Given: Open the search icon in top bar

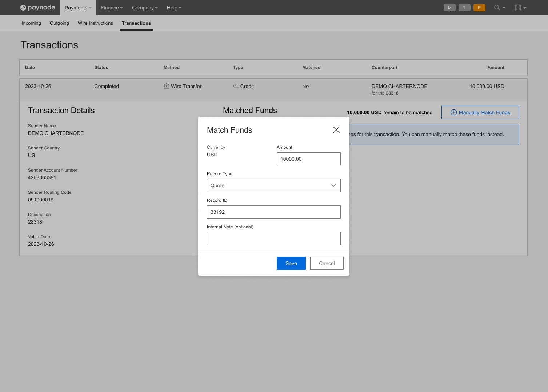Looking at the screenshot, I should coord(500,8).
